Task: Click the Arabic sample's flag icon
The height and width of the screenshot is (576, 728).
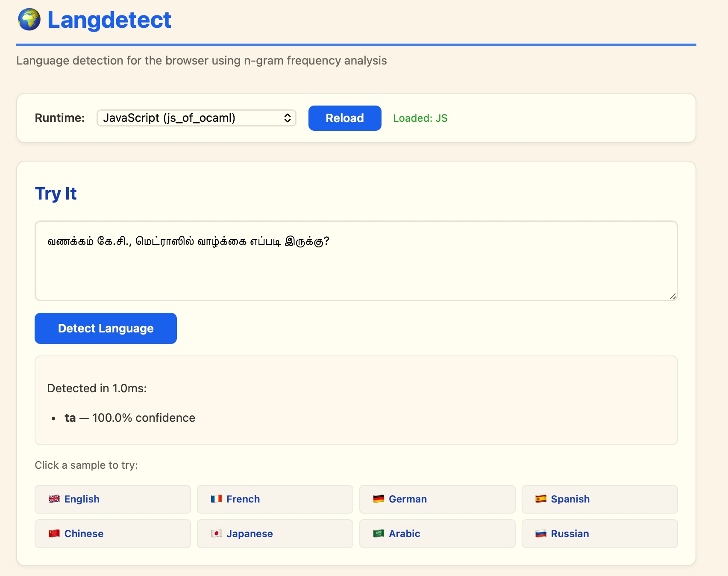Action: (379, 533)
